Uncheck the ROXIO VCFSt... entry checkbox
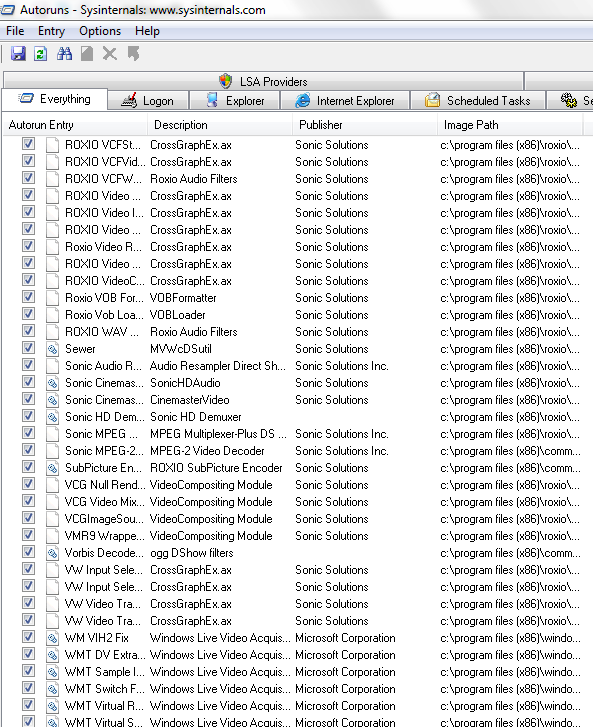The image size is (593, 727). [28, 144]
